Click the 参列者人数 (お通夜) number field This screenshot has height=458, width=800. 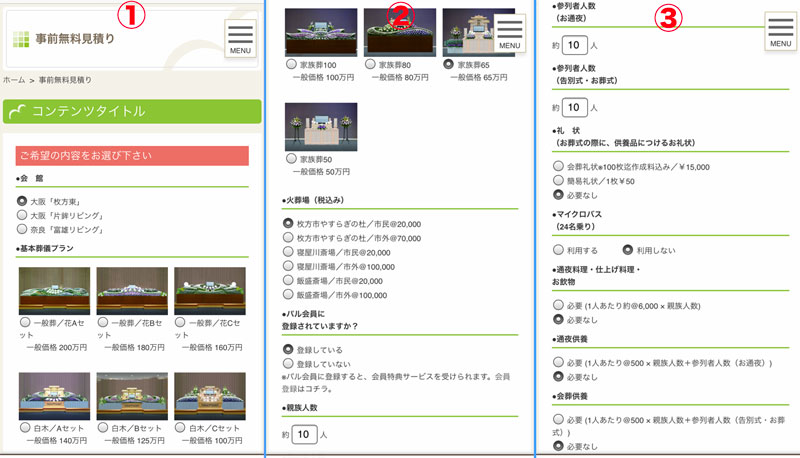[574, 45]
